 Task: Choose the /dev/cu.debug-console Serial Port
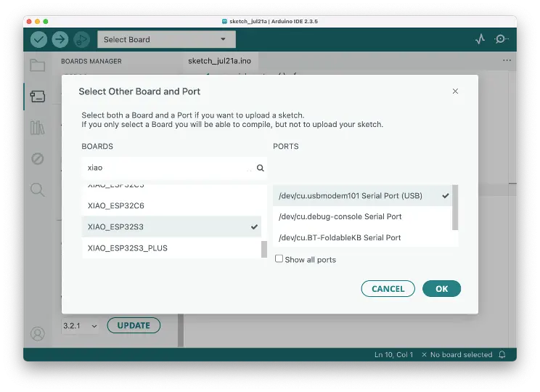coord(340,216)
